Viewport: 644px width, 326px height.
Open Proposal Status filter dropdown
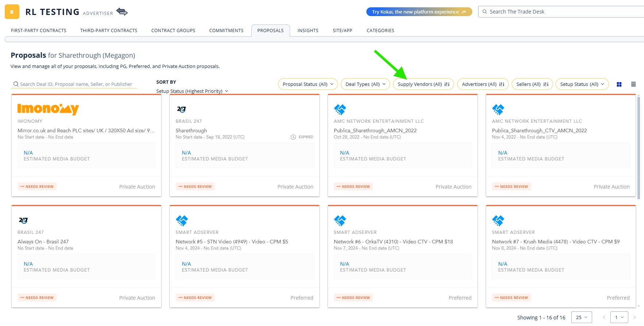(x=308, y=84)
